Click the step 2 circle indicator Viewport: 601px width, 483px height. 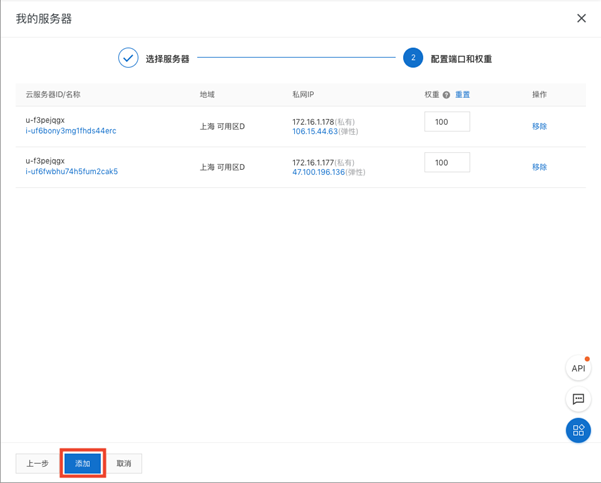[413, 58]
